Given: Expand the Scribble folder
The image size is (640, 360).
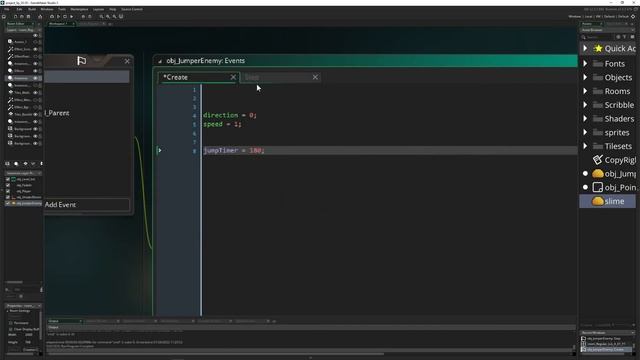Looking at the screenshot, I should click(x=585, y=105).
